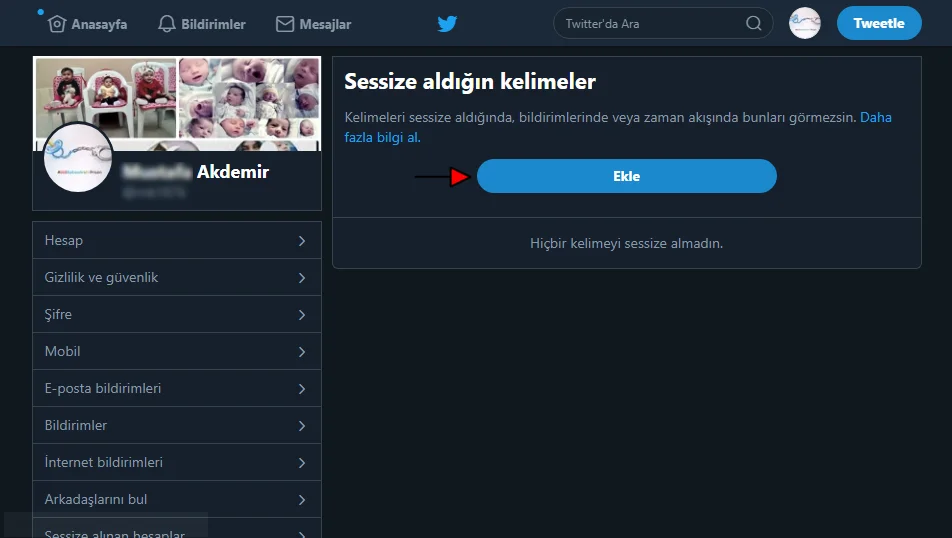952x538 pixels.
Task: Expand the Şifre chevron arrow
Action: (302, 315)
